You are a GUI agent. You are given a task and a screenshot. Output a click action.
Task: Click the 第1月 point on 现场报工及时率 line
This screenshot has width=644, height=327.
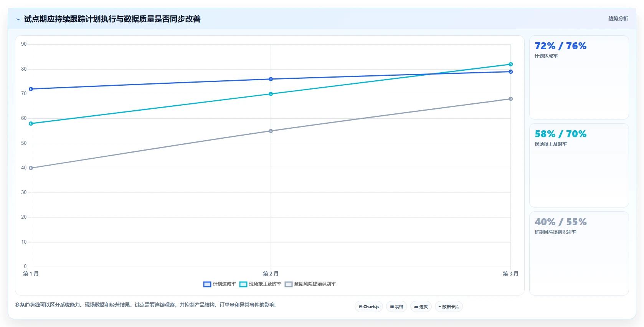click(x=31, y=124)
